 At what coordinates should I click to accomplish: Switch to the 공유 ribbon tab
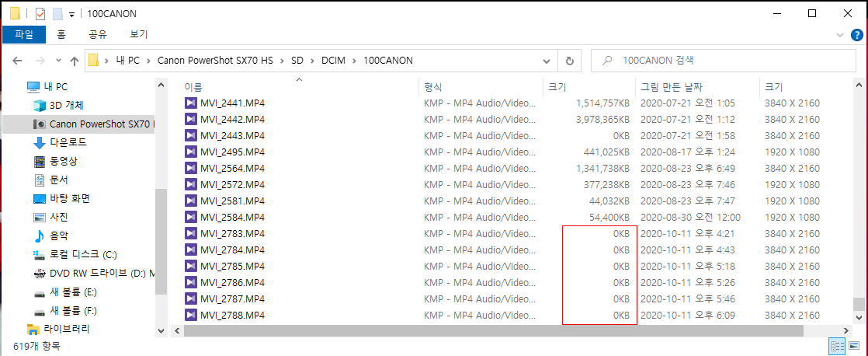coord(97,34)
